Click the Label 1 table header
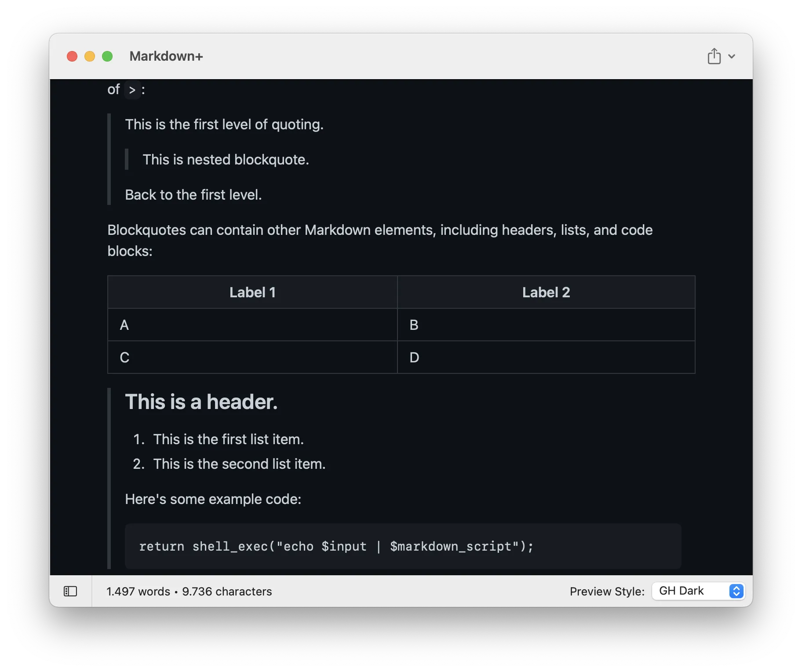 (x=252, y=292)
